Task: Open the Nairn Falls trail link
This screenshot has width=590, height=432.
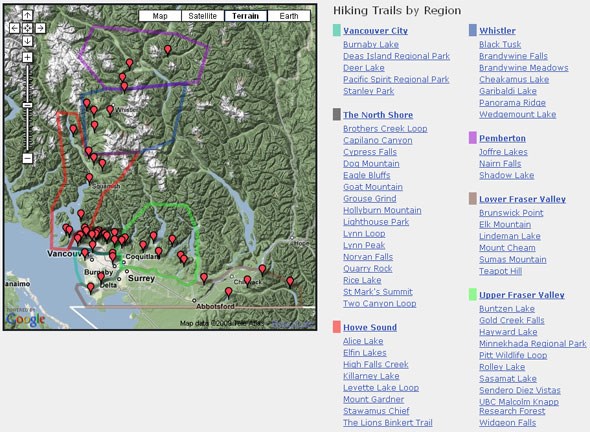Action: tap(500, 164)
